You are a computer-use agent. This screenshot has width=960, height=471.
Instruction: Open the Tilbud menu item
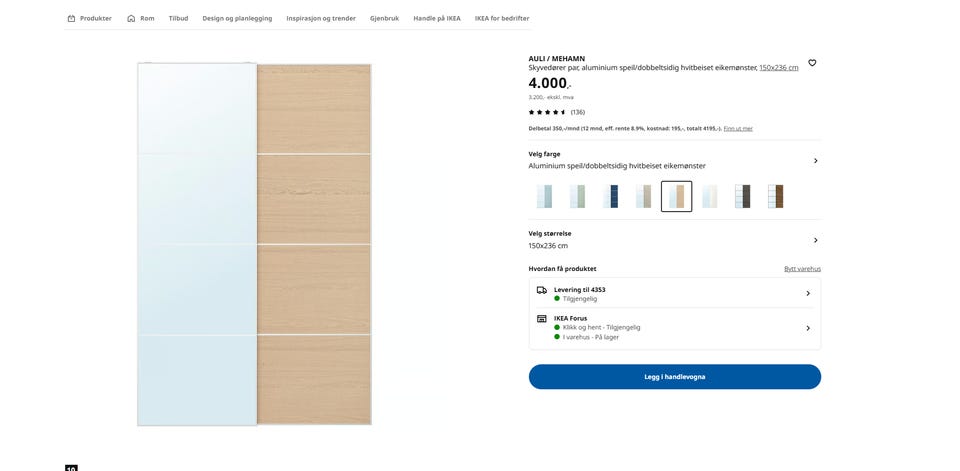pyautogui.click(x=178, y=18)
